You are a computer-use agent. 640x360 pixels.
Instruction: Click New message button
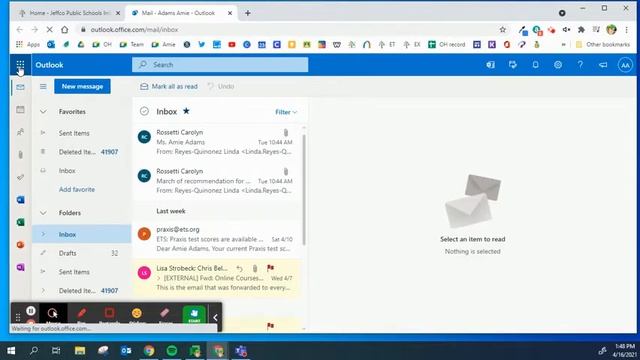(82, 87)
